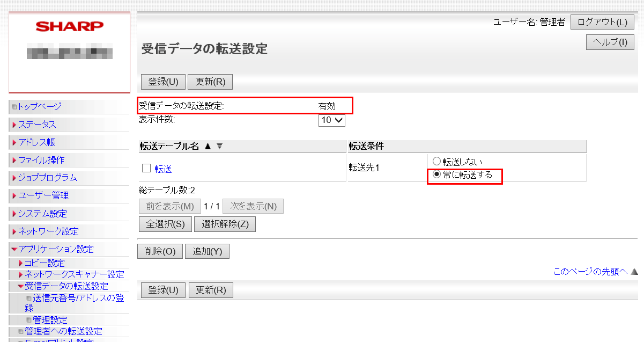Viewport: 644px width, 342px height.
Task: Open the 表示件数 dropdown
Action: pos(331,120)
